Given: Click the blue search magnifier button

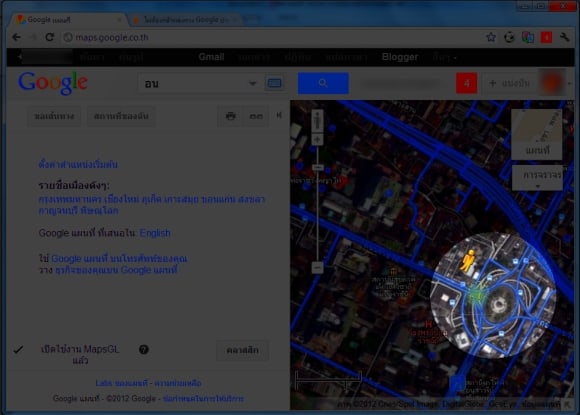Looking at the screenshot, I should coord(323,83).
